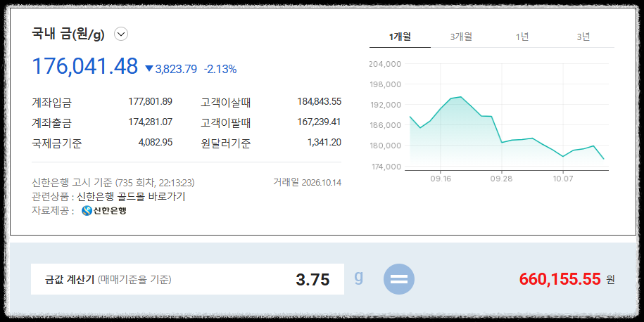Switch to the 3년 chart tab
The height and width of the screenshot is (322, 644).
pos(583,37)
